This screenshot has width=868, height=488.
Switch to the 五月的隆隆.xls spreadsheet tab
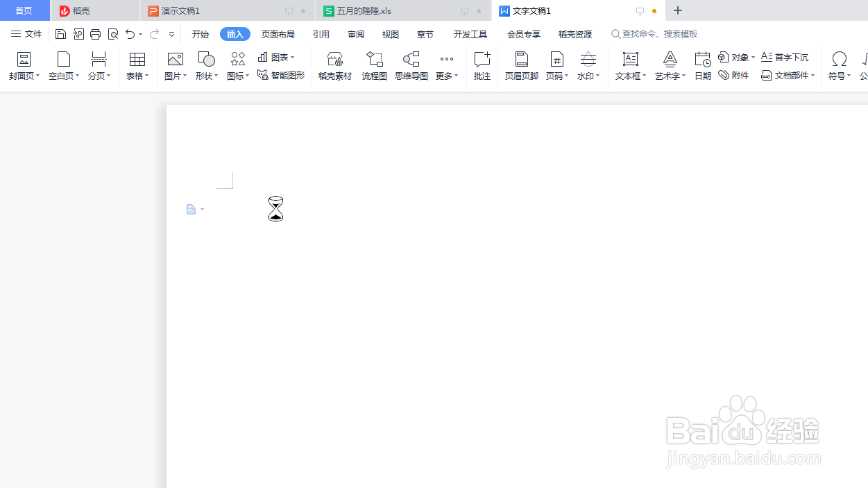point(403,10)
